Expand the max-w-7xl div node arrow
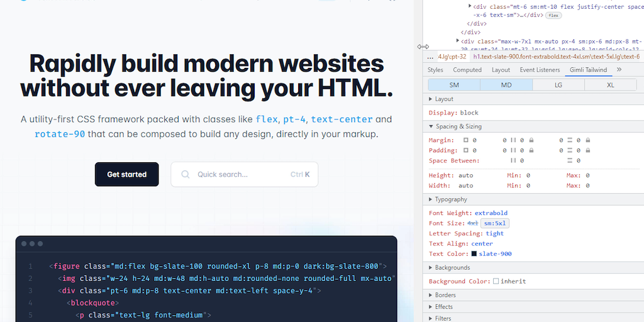Image resolution: width=644 pixels, height=322 pixels. pyautogui.click(x=458, y=41)
